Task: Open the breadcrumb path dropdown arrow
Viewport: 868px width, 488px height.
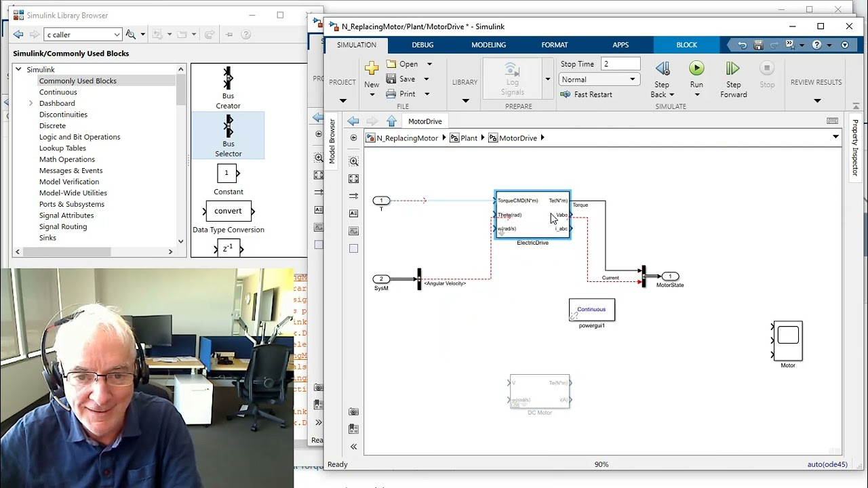Action: 835,137
